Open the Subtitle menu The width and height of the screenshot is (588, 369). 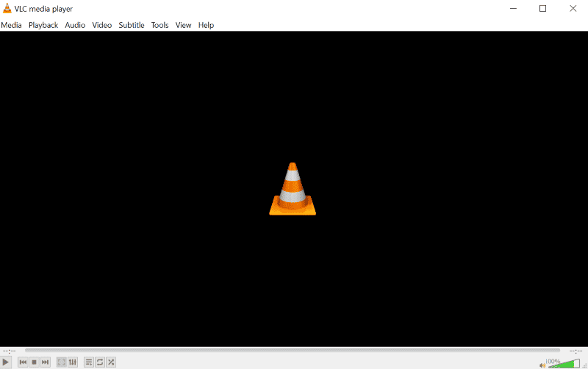click(132, 25)
